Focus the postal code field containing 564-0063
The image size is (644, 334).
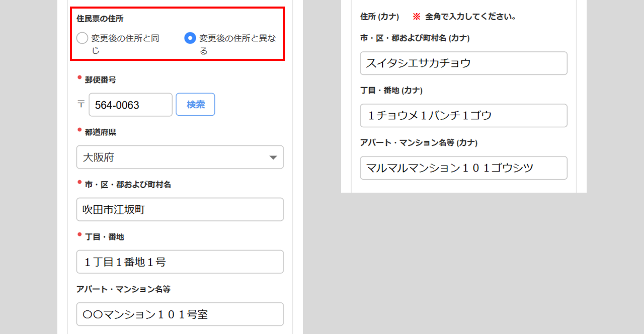tap(130, 105)
